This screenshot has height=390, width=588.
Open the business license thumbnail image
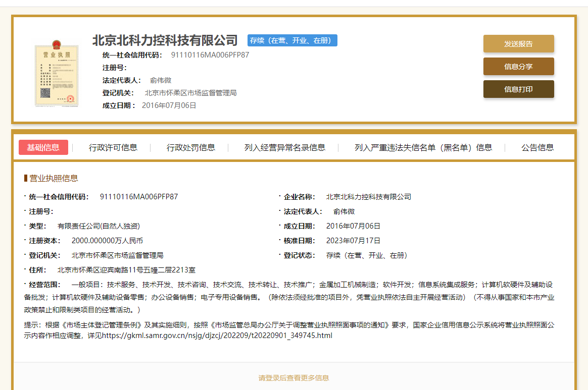(56, 73)
